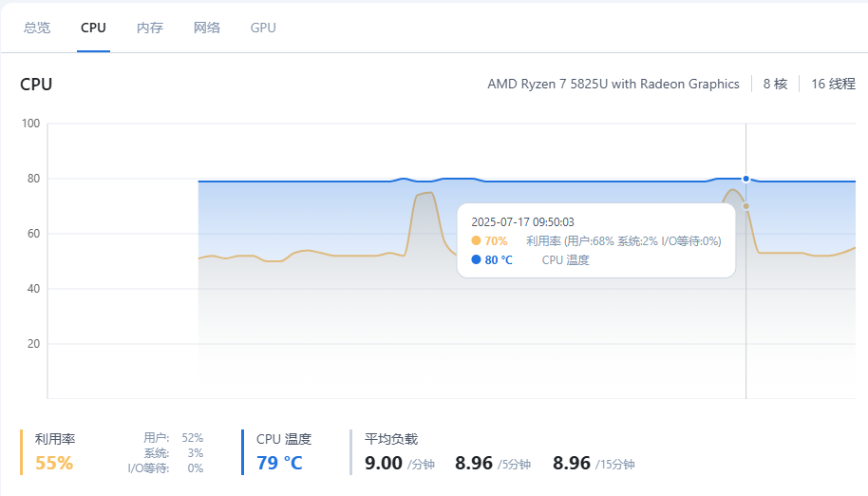Click the 55% utilization value
This screenshot has height=496, width=868.
[54, 464]
